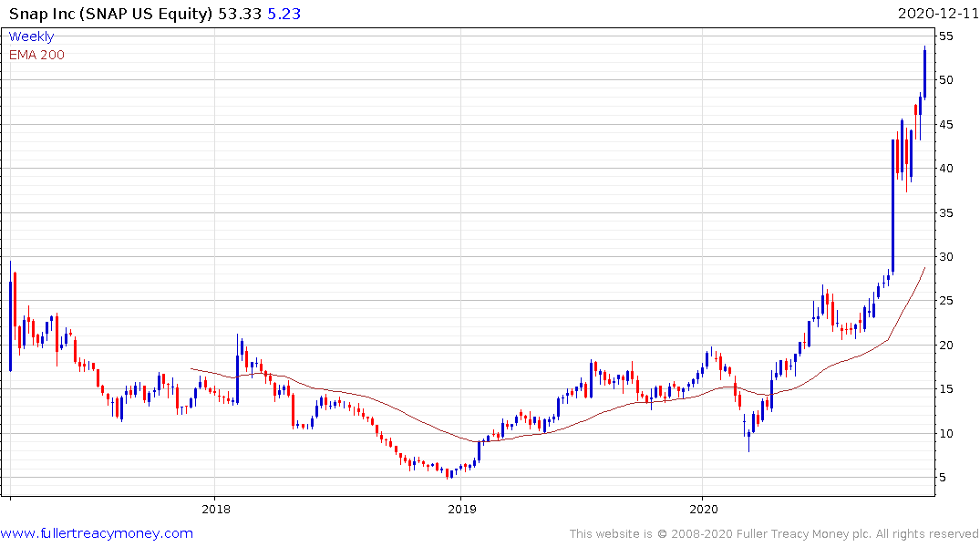
Task: Select the last price value 53.33
Action: 240,13
